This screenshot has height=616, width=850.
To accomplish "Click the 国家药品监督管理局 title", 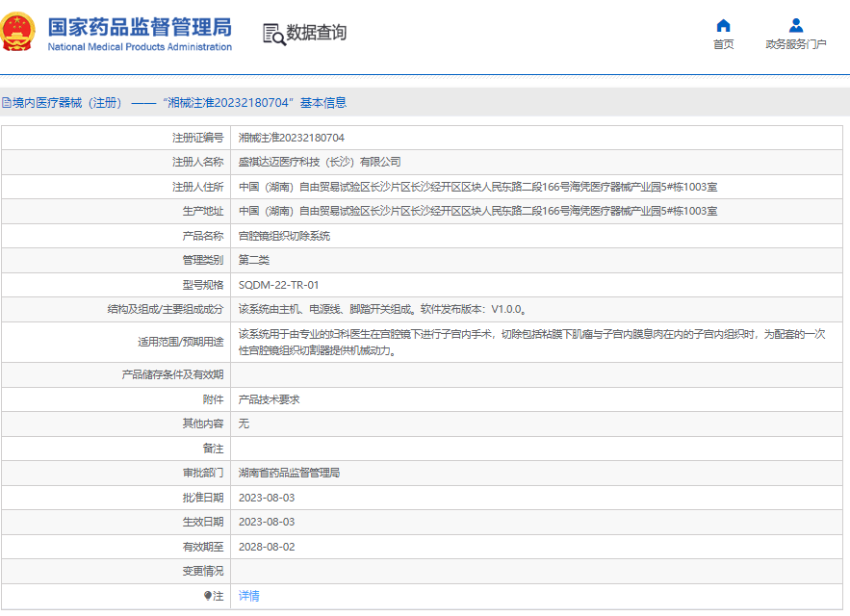I will (140, 27).
